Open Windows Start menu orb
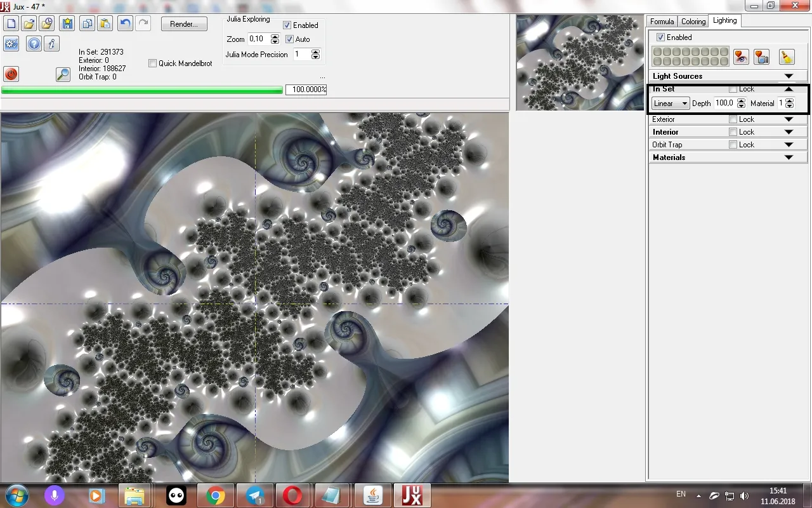 [16, 495]
